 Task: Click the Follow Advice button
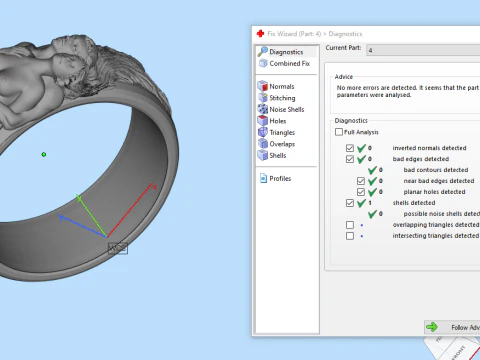coord(452,327)
